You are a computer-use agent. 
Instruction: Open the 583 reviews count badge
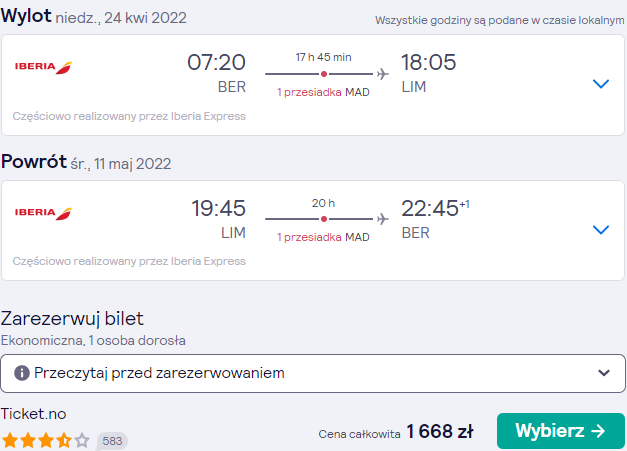pyautogui.click(x=112, y=441)
